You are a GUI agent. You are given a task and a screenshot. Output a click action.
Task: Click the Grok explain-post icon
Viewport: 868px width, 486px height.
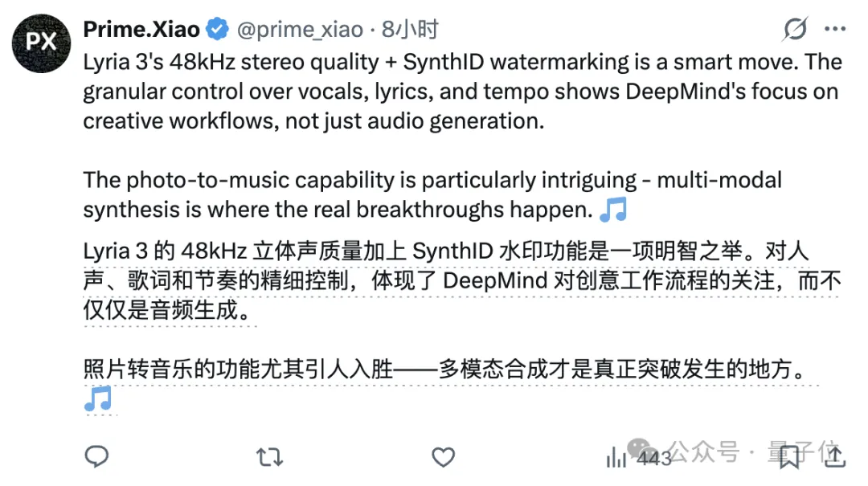[x=795, y=30]
